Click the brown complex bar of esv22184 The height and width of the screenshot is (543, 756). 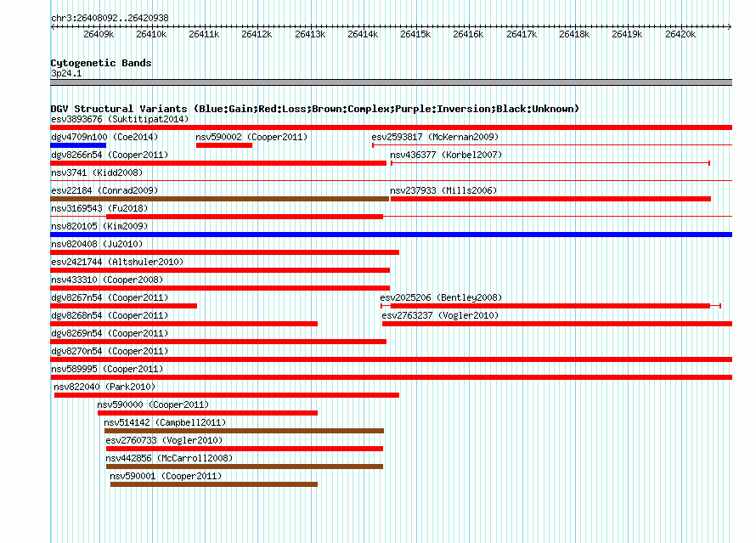click(x=219, y=199)
